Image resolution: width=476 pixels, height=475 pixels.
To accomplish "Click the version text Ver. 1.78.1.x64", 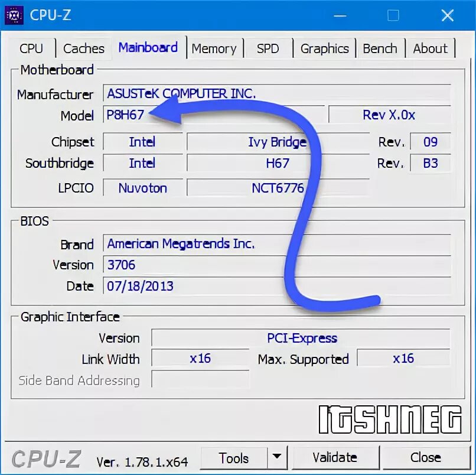I will point(142,462).
